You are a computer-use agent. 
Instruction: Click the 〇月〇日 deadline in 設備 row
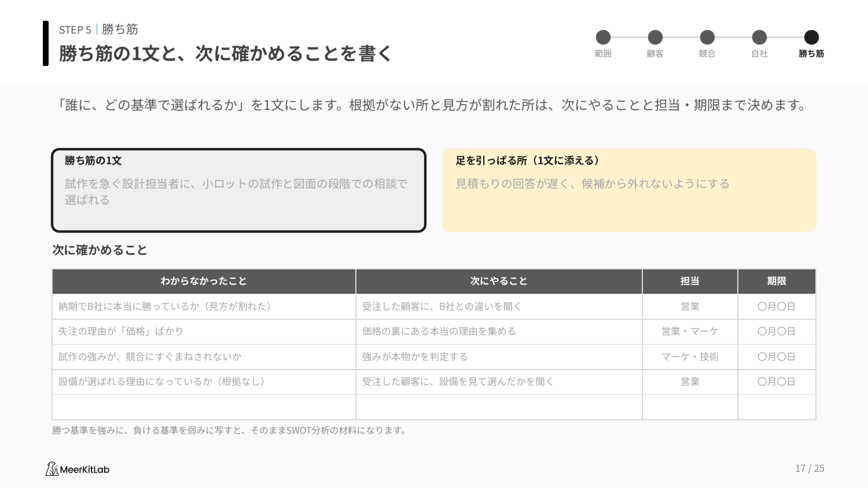coord(777,382)
